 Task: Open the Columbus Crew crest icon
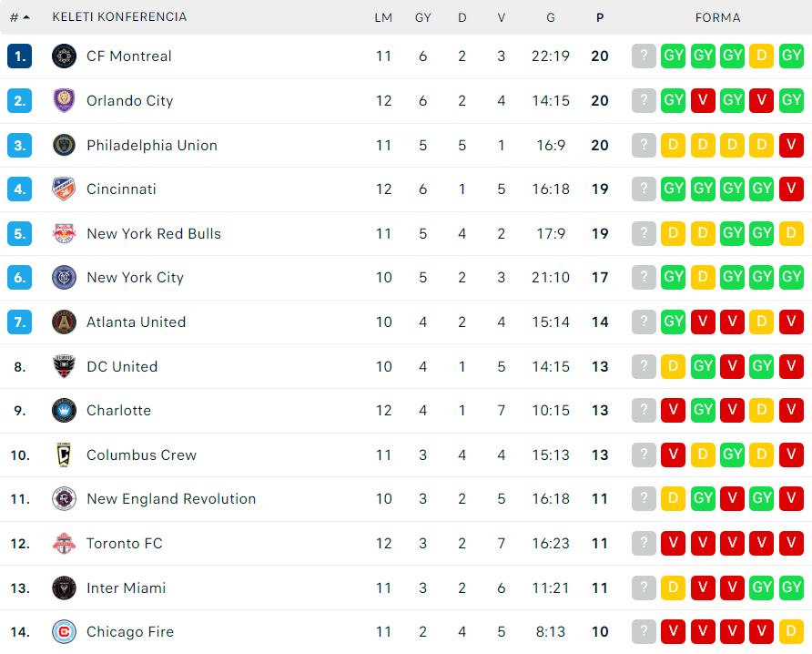point(65,455)
